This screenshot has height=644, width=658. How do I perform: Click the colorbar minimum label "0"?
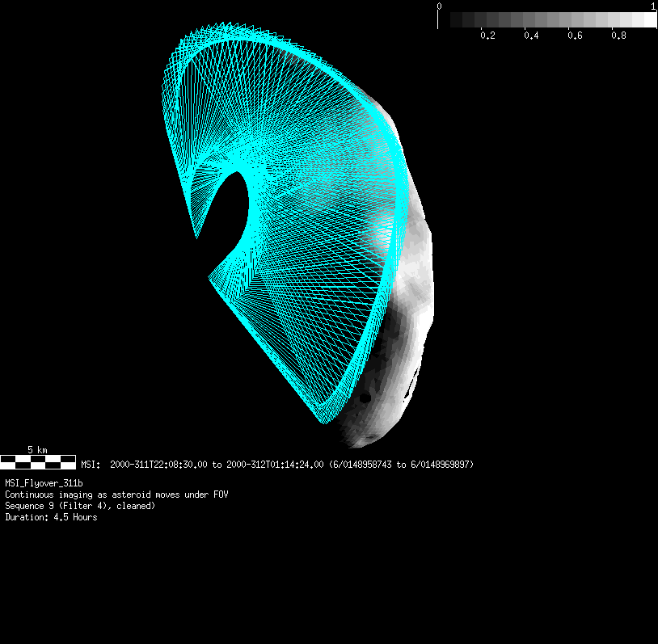(439, 6)
